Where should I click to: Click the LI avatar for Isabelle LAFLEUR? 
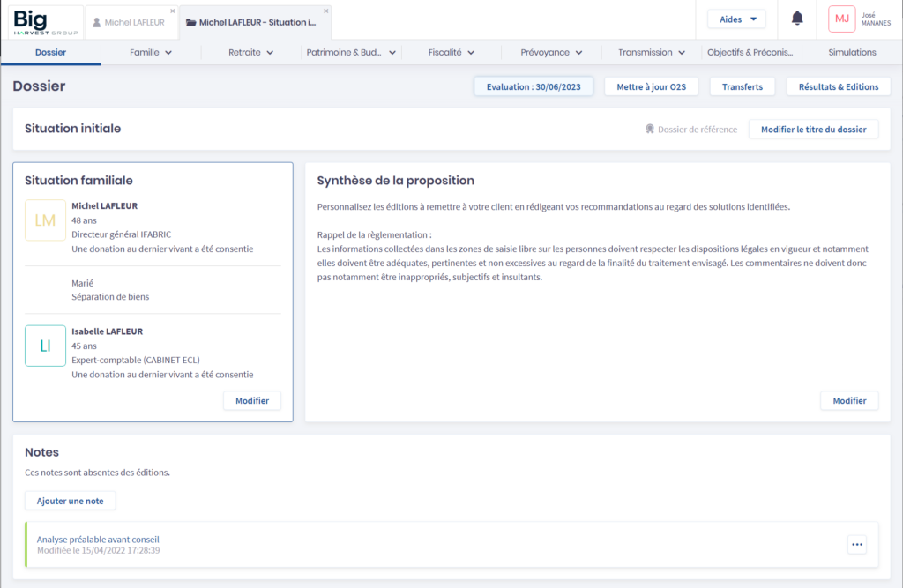45,346
